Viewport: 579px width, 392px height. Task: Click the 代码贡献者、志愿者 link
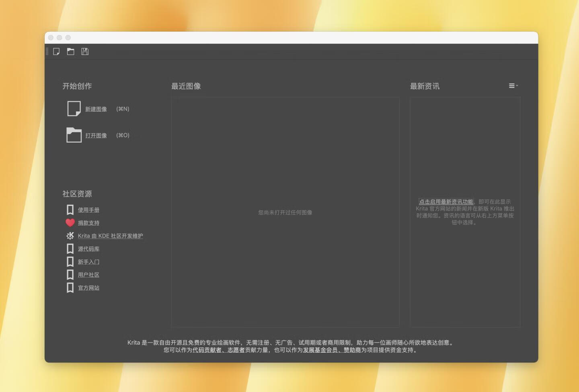[218, 350]
